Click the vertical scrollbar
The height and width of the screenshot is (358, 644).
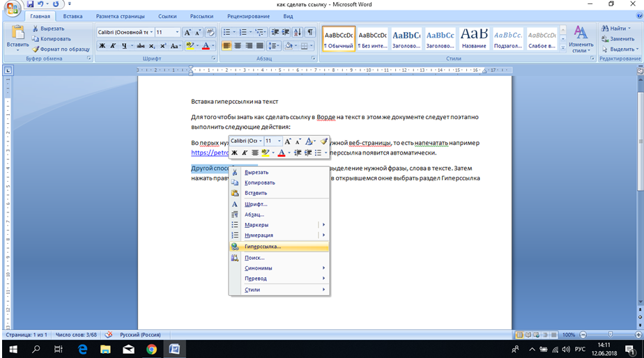pos(640,141)
